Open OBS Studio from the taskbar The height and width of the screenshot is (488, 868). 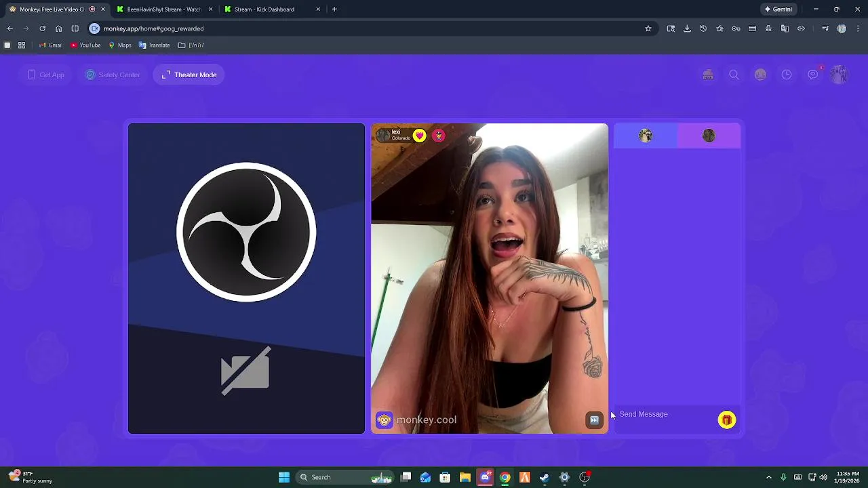[585, 477]
